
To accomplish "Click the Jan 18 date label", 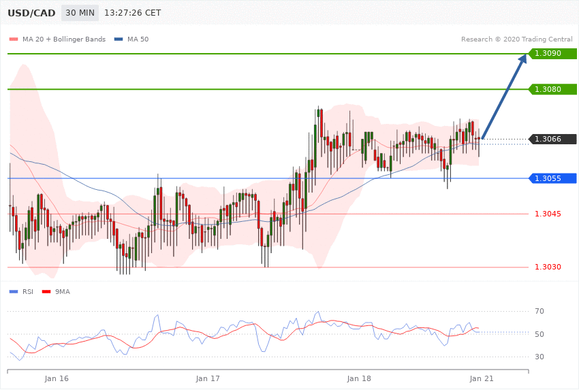I will (x=359, y=378).
